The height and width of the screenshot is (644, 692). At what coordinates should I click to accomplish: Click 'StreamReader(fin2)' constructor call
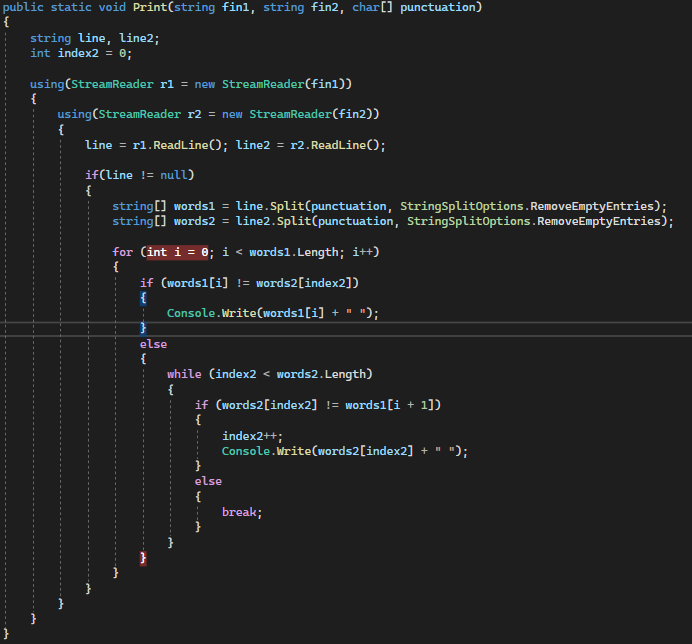314,114
